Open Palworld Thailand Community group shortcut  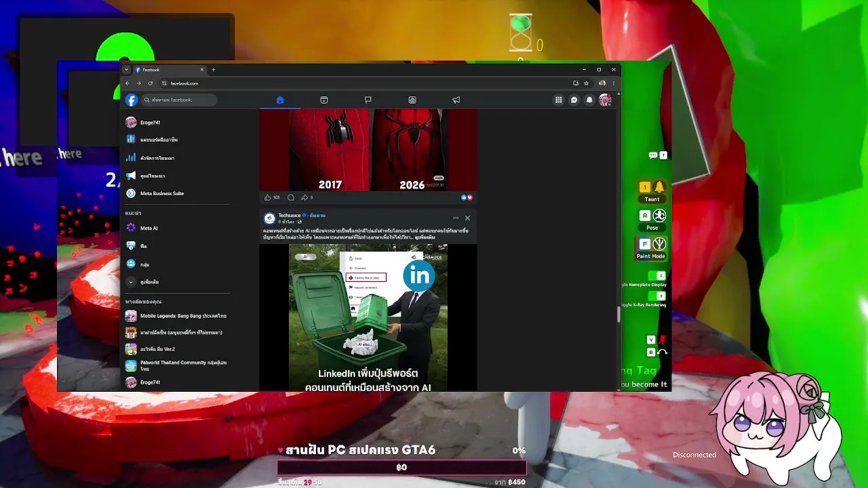[x=178, y=365]
